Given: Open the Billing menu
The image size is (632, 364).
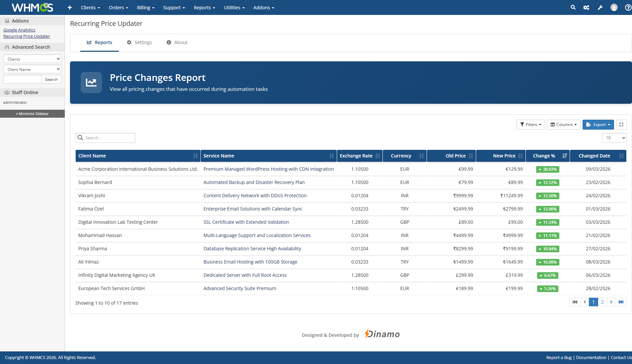Looking at the screenshot, I should click(146, 7).
